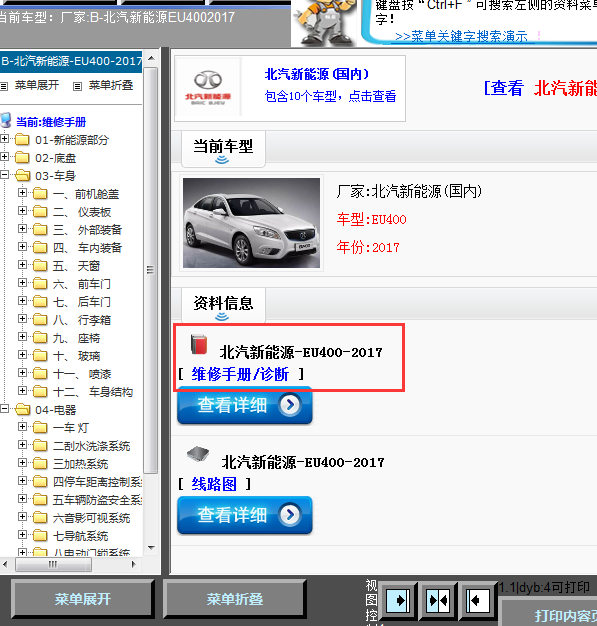
Task: Click the 02-底盘 folder icon
Action: 22,158
